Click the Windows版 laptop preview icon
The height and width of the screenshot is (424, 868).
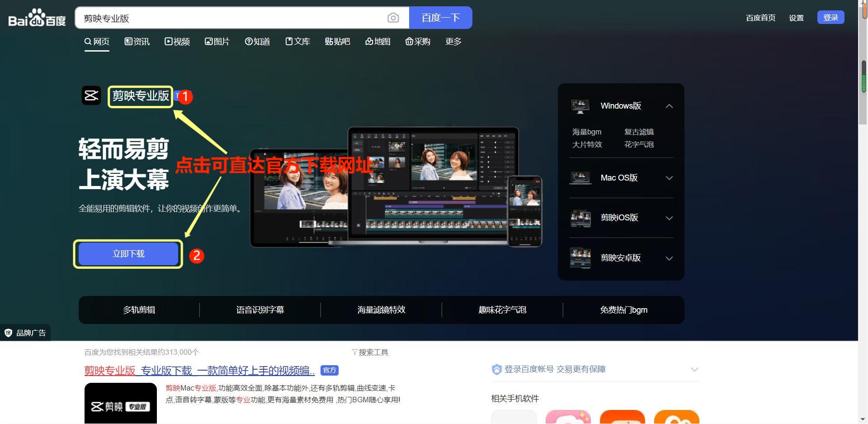[580, 105]
